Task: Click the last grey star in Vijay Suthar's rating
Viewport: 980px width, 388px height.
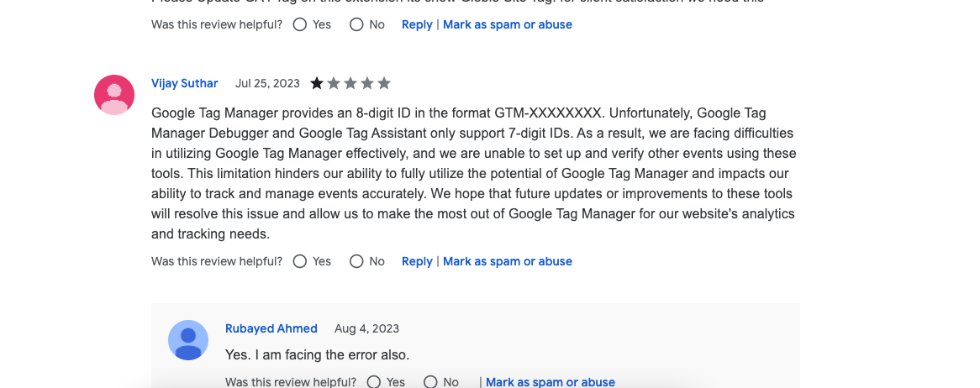Action: pyautogui.click(x=384, y=83)
